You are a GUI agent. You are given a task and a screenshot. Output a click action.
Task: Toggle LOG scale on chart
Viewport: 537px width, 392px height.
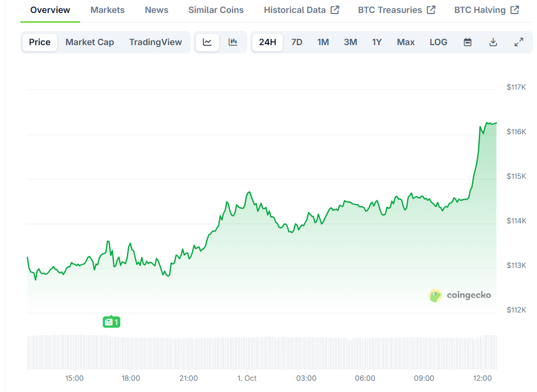click(x=438, y=42)
